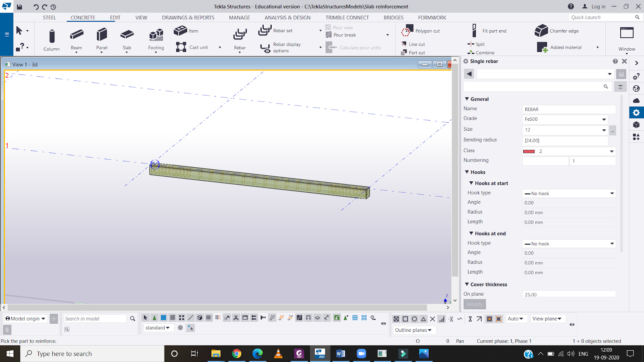Open the VIEW ribbon tab
The image size is (644, 362).
tap(141, 18)
